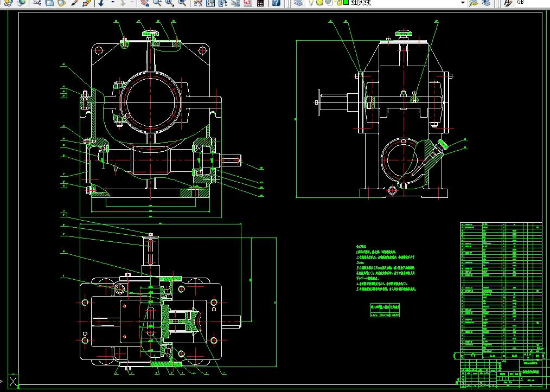550x392 pixels.
Task: Click the Text Style icon
Action: [x=507, y=3]
